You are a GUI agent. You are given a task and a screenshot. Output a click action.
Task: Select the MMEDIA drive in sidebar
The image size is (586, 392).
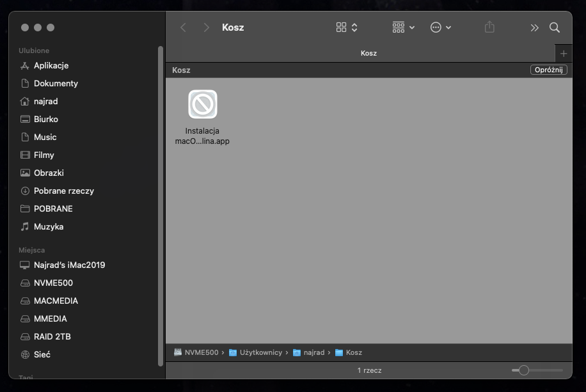click(x=50, y=318)
